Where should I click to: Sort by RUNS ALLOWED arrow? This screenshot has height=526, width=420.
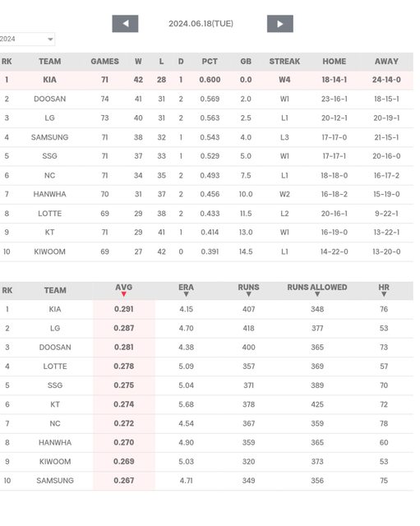point(317,294)
